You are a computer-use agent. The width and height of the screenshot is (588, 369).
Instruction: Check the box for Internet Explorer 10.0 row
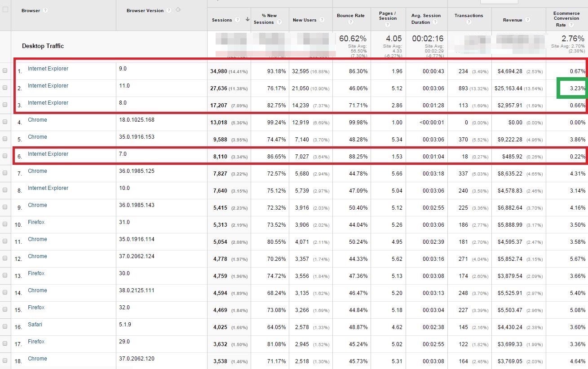(x=5, y=190)
